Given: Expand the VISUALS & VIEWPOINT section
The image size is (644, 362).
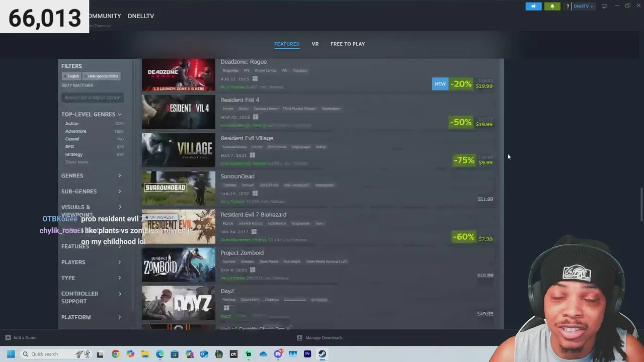Looking at the screenshot, I should (91, 211).
